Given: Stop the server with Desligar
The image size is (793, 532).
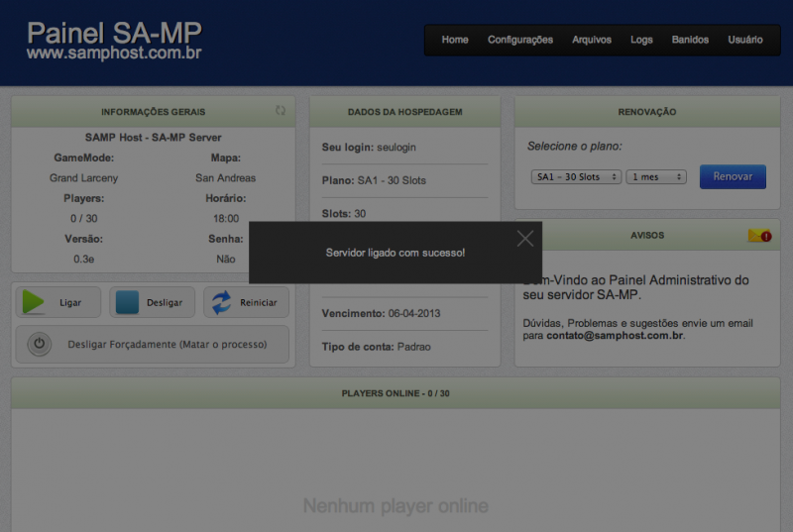Looking at the screenshot, I should pos(153,302).
